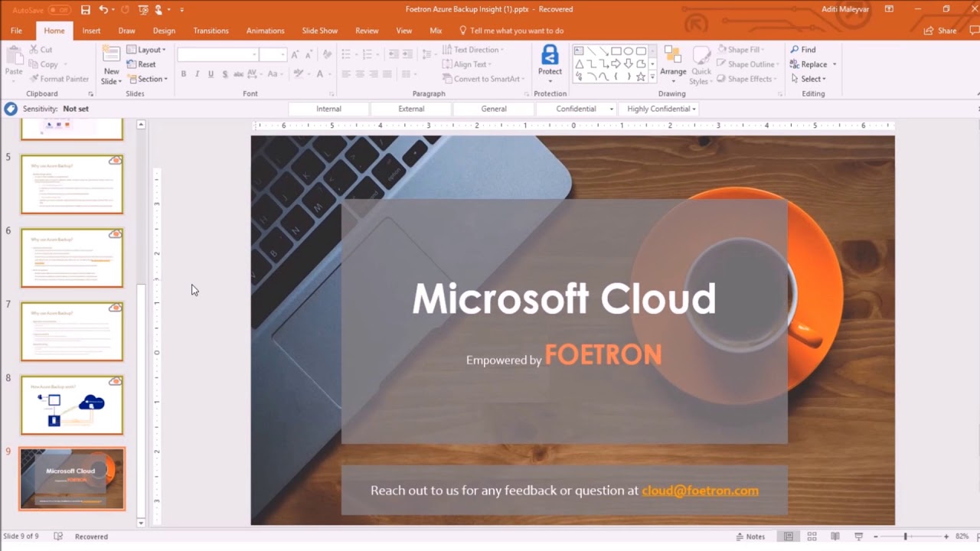Select the oval shape in the shapes gallery
The height and width of the screenshot is (551, 980).
click(629, 51)
